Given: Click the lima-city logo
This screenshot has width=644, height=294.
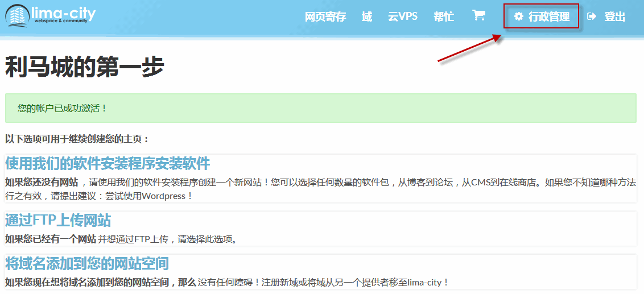Looking at the screenshot, I should point(51,15).
